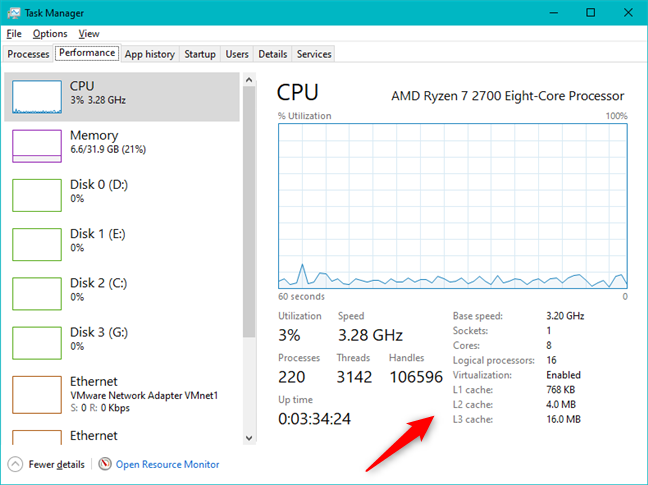Screen dimensions: 648x485
Task: Click the Logical processors value 16
Action: (551, 360)
